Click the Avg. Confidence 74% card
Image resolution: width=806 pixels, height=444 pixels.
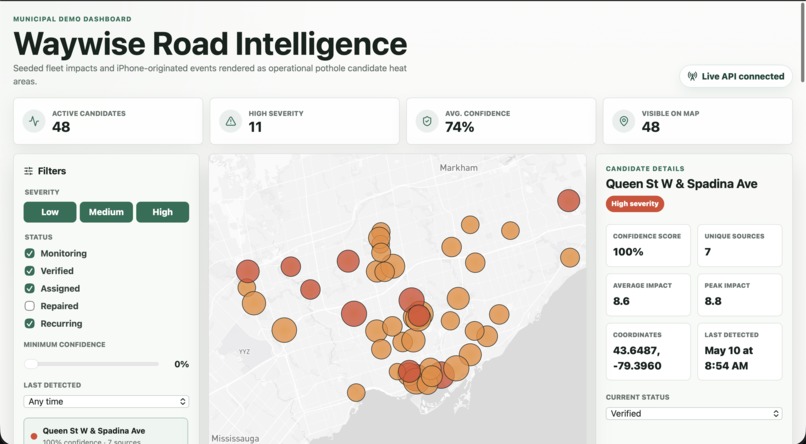point(501,121)
